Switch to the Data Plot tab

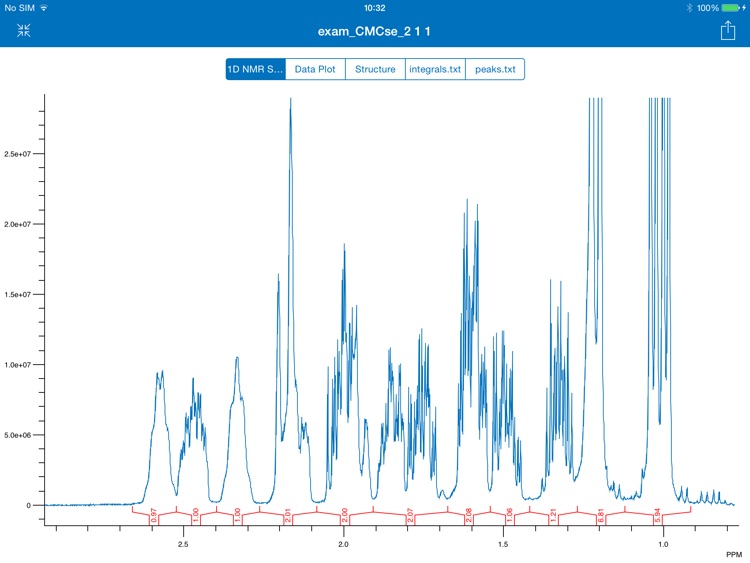pos(315,69)
